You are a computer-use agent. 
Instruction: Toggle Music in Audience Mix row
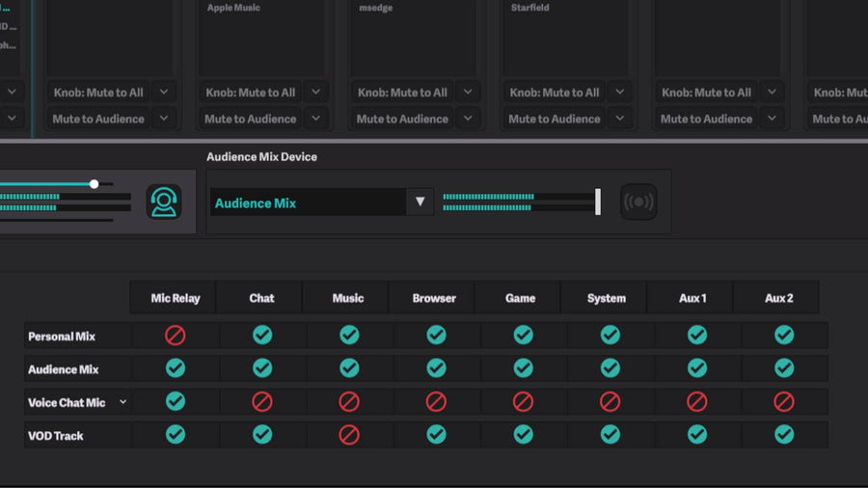point(349,368)
